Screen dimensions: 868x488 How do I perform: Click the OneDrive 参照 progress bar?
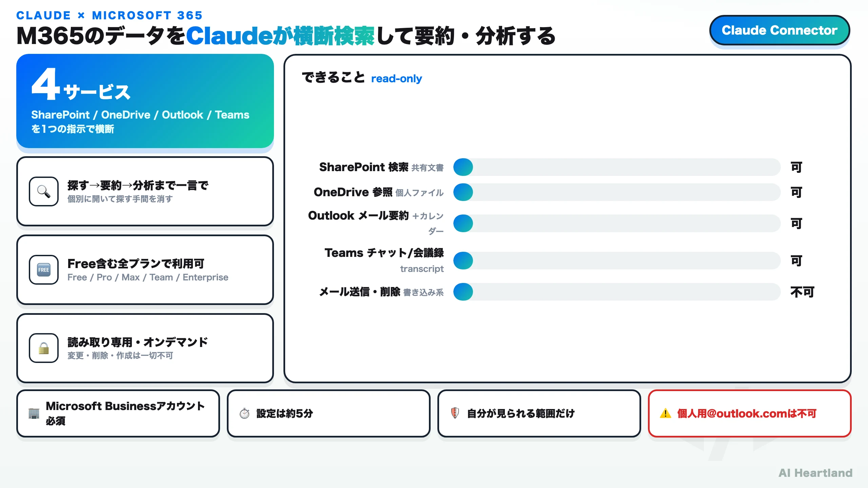(617, 192)
